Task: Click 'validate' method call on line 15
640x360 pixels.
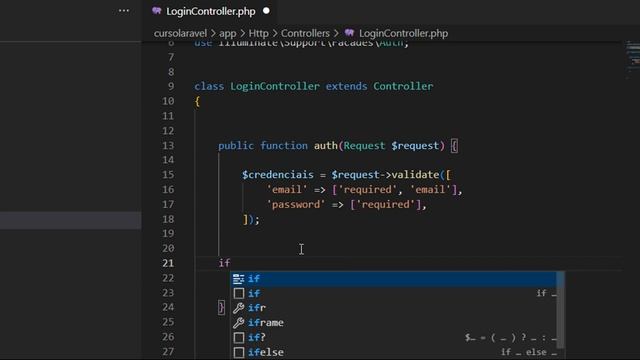Action: (x=415, y=175)
